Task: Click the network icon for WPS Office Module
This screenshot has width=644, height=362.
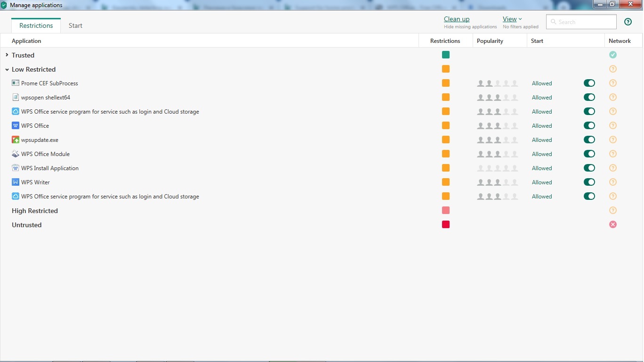Action: click(613, 154)
